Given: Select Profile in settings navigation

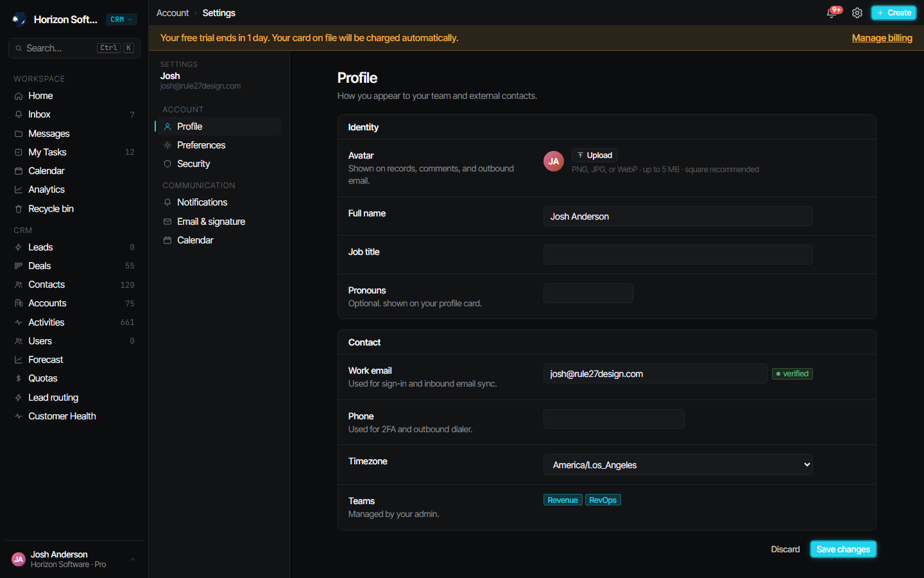Looking at the screenshot, I should click(218, 127).
